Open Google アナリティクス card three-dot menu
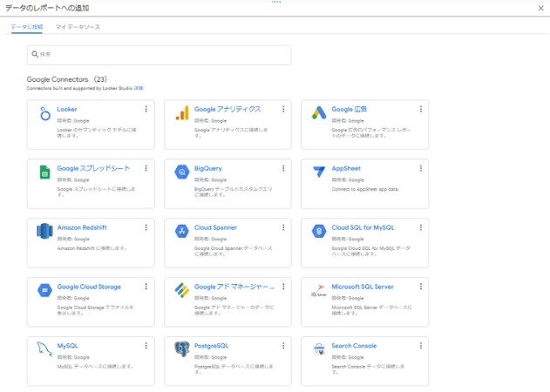The image size is (550, 392). tap(283, 110)
